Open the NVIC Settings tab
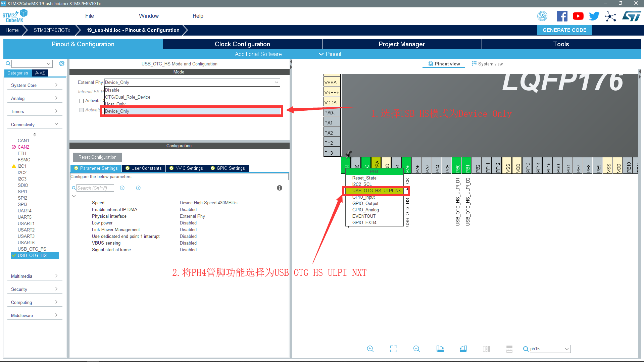Viewport: 644px width, 362px height. tap(186, 168)
